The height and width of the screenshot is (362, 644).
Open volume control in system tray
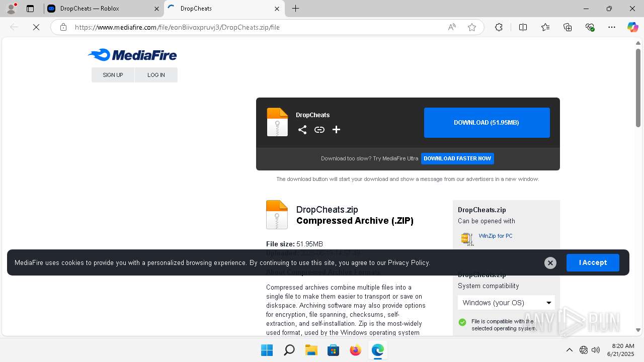(596, 350)
